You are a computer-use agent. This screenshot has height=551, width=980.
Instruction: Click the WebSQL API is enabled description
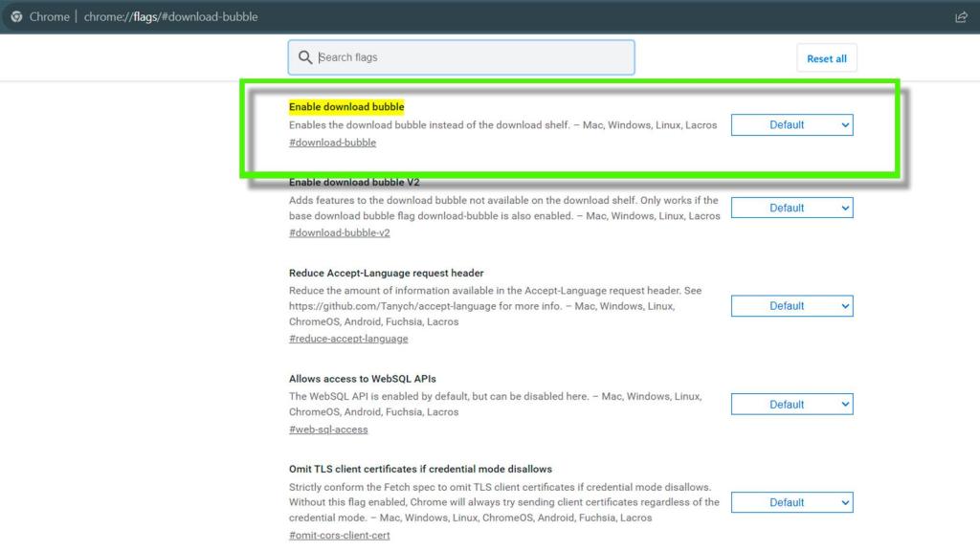point(495,405)
